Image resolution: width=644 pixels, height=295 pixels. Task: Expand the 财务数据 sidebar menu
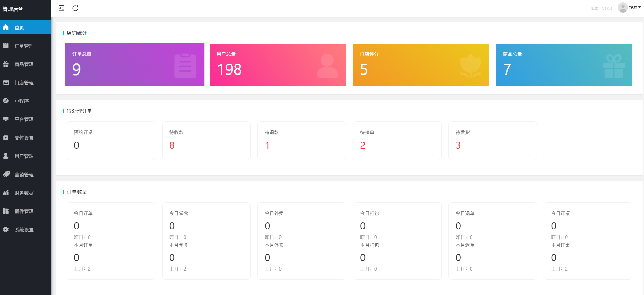click(x=24, y=193)
